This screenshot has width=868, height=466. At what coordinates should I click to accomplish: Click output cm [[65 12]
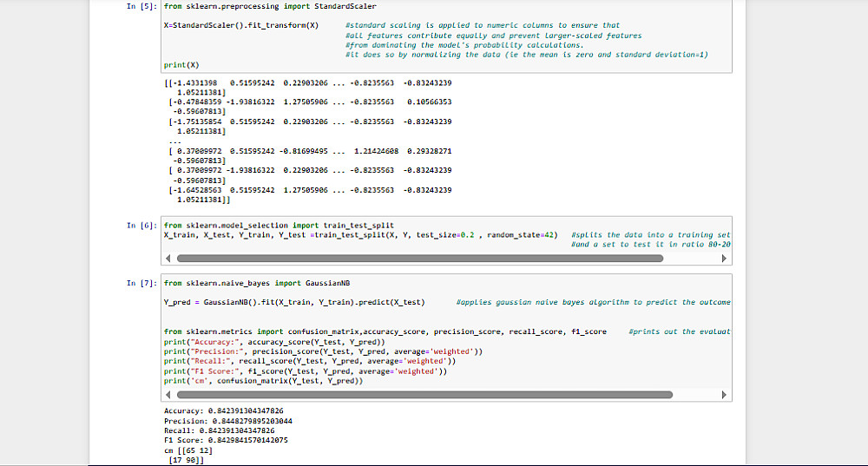(x=188, y=450)
